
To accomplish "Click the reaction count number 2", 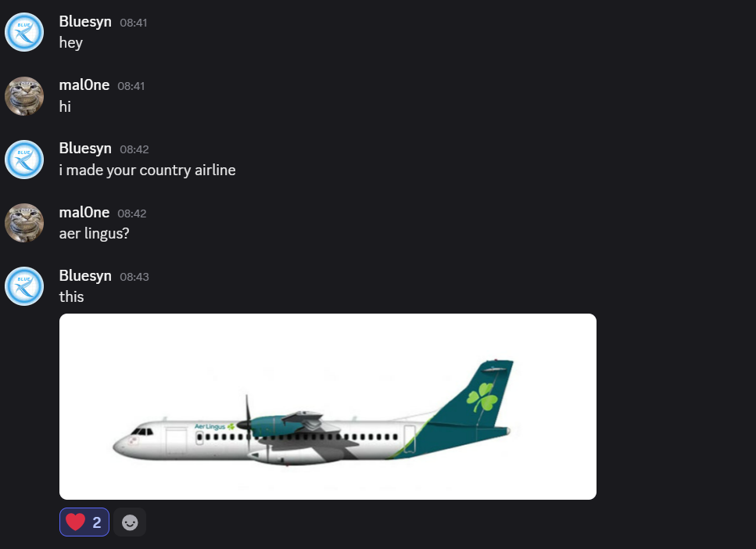I will tap(96, 522).
